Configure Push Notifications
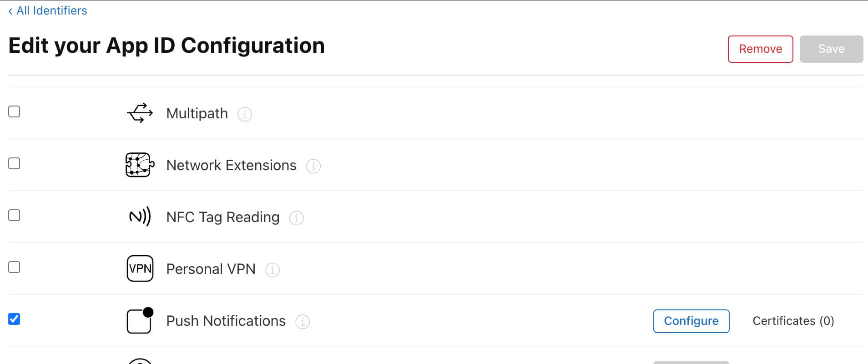The height and width of the screenshot is (364, 868). [x=691, y=321]
